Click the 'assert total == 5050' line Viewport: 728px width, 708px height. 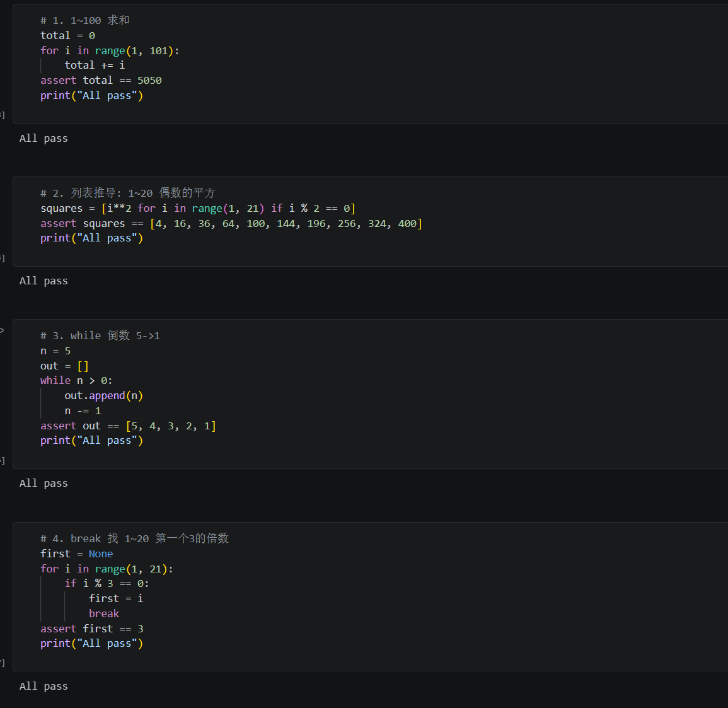pos(101,80)
